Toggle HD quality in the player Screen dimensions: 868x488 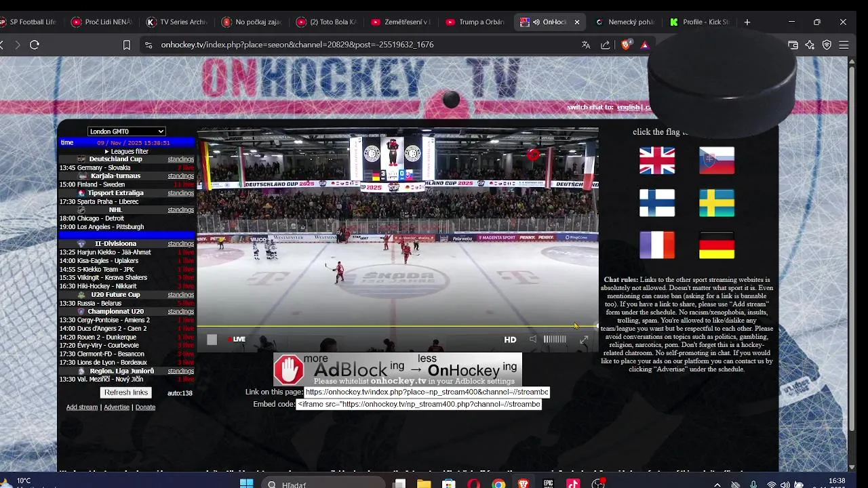[x=510, y=340]
